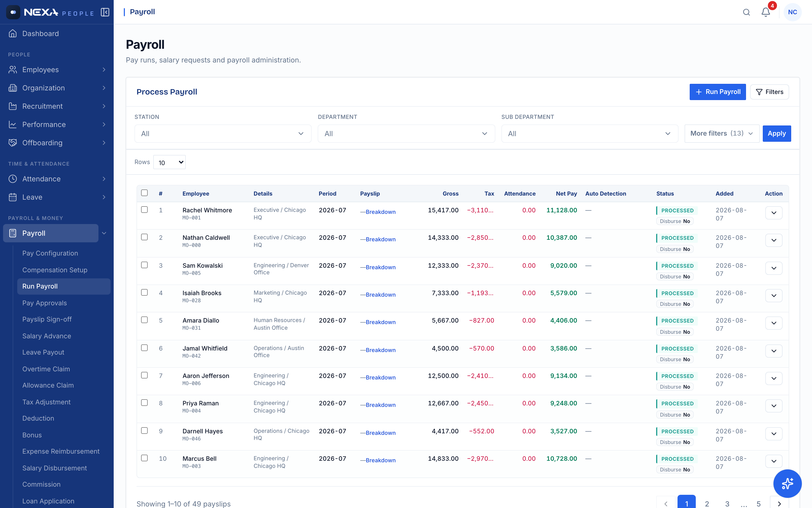
Task: Go to previous page arrow
Action: pyautogui.click(x=666, y=504)
